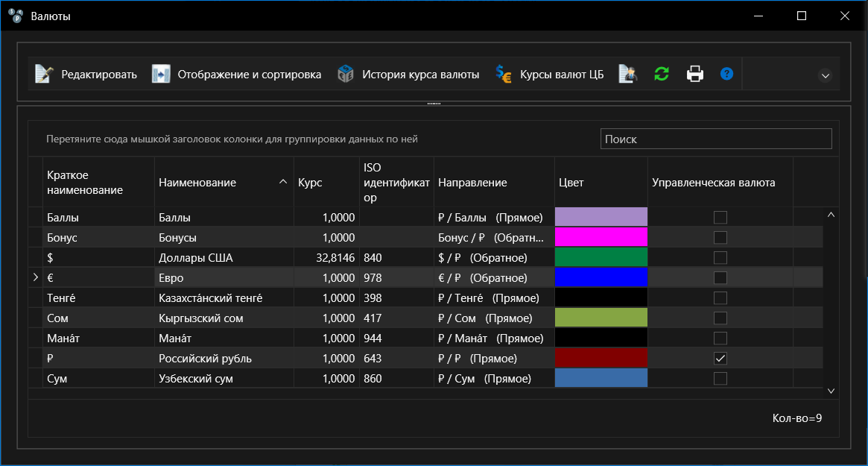Click the dark red swatch for Российский рубль
868x466 pixels.
(x=601, y=358)
